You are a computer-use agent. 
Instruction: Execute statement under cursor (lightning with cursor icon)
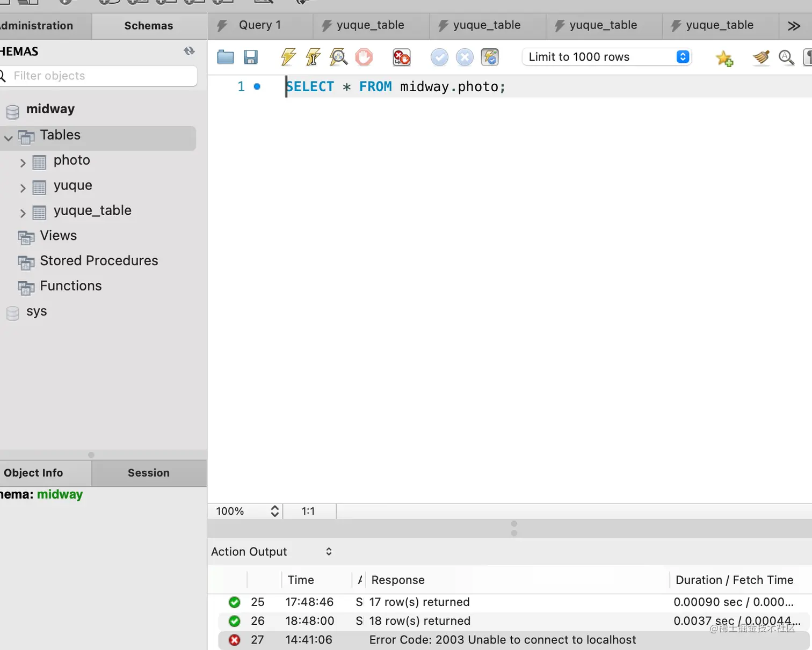click(313, 57)
